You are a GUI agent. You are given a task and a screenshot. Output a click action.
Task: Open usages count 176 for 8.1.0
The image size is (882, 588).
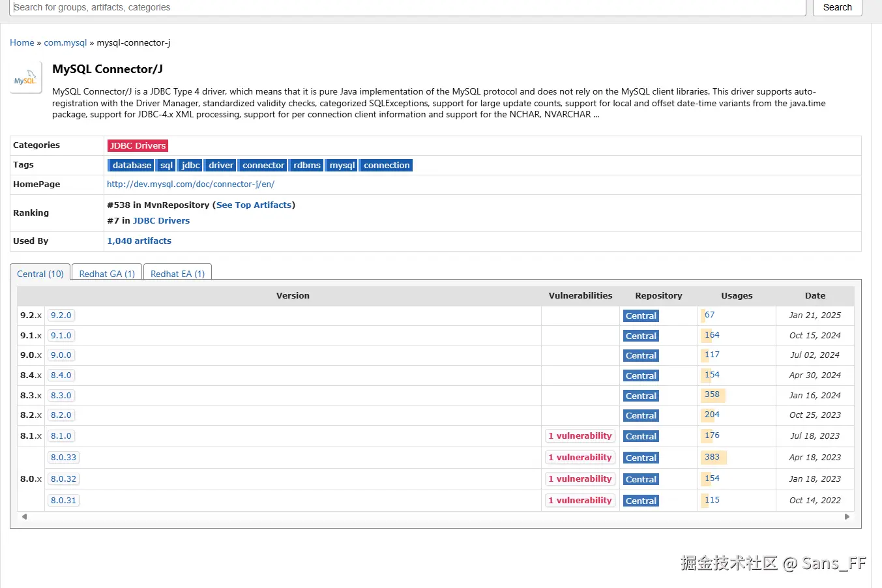[712, 435]
